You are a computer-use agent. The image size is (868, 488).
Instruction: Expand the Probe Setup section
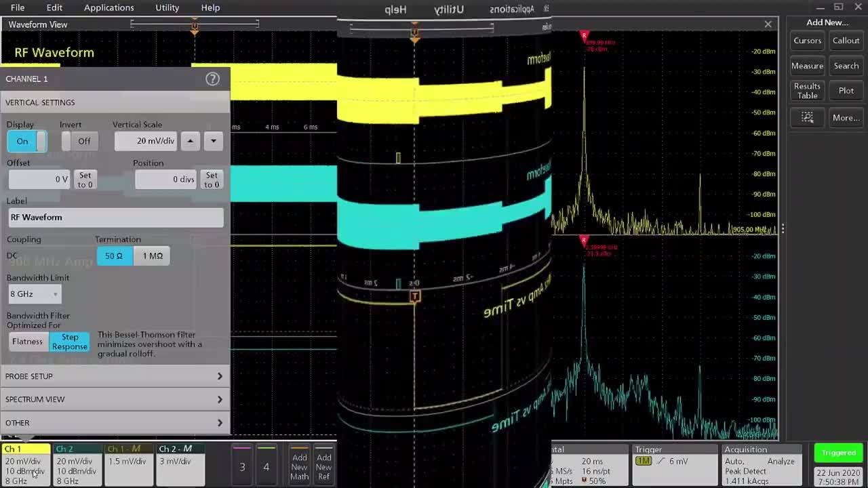click(115, 376)
